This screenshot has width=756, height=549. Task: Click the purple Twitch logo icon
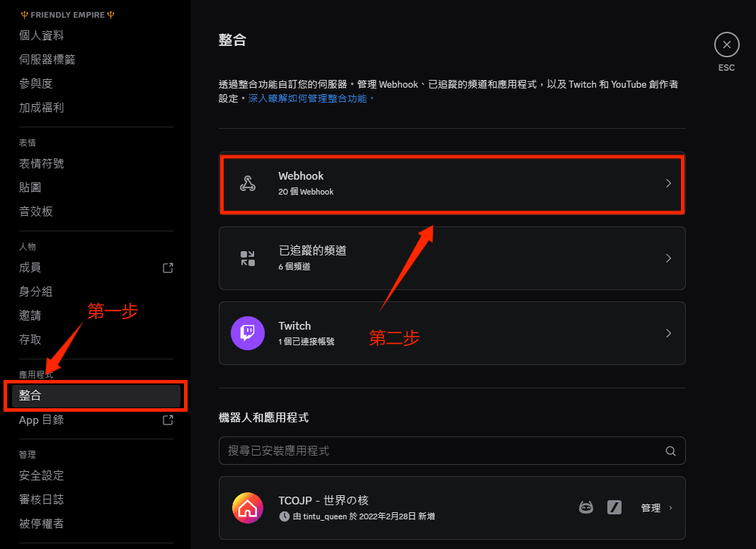pos(248,333)
